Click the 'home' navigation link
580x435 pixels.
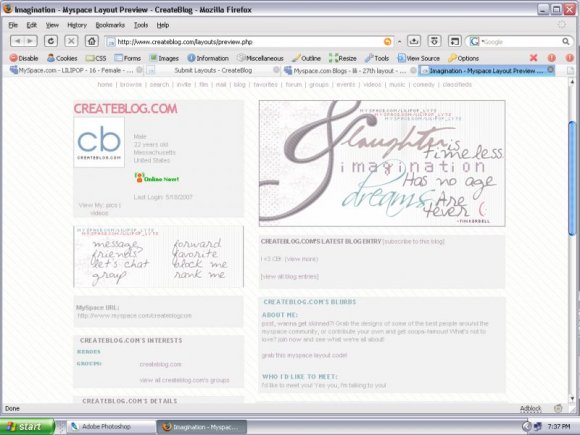(x=105, y=84)
